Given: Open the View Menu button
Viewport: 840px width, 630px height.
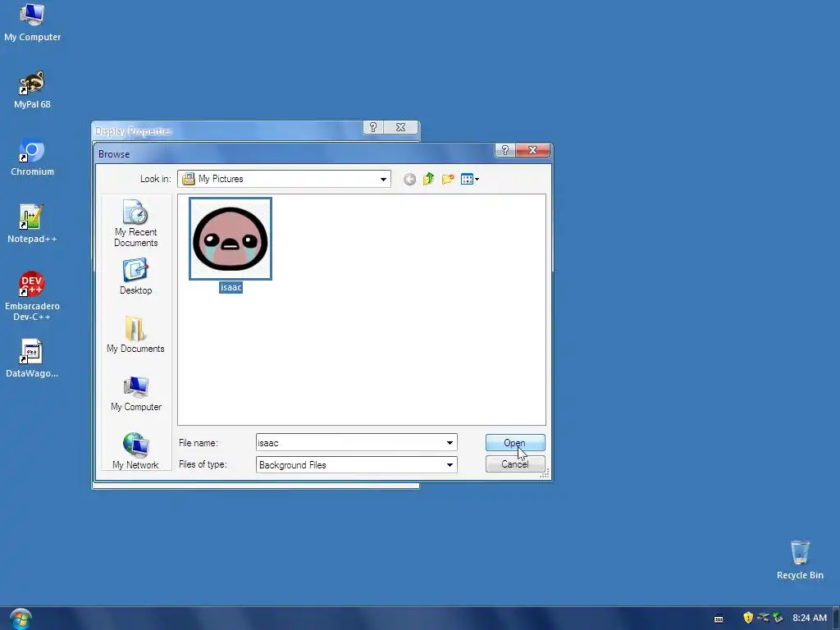Looking at the screenshot, I should [470, 179].
